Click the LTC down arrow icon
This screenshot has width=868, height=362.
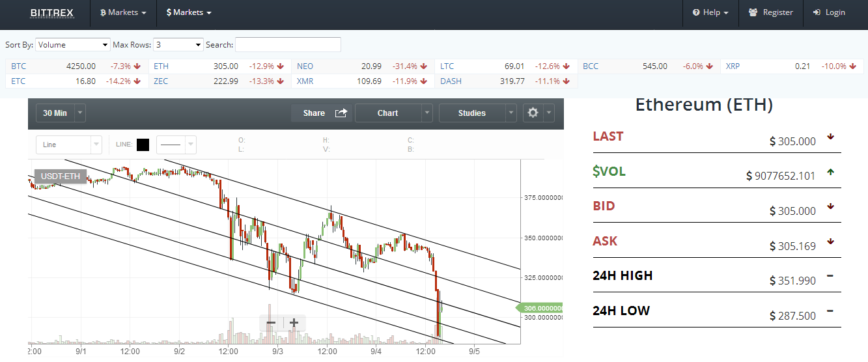click(x=567, y=66)
